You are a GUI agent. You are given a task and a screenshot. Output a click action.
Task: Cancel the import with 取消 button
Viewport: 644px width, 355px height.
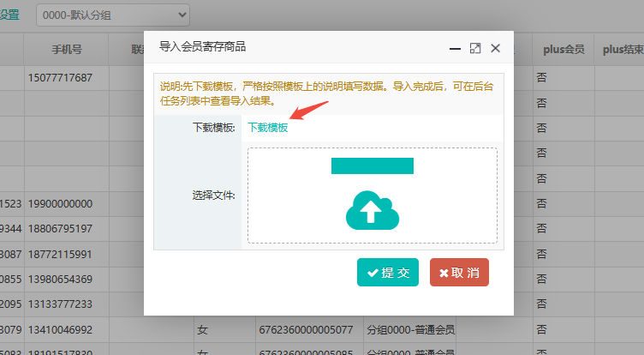click(459, 273)
